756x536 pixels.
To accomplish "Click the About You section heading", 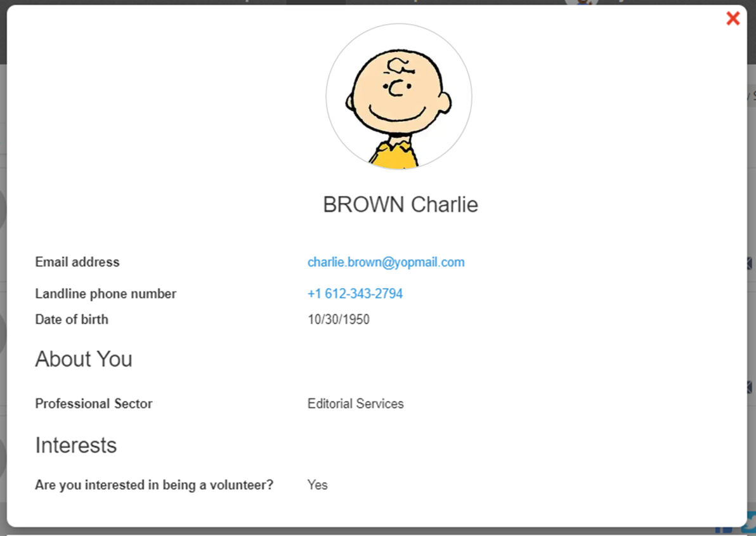I will coord(84,359).
